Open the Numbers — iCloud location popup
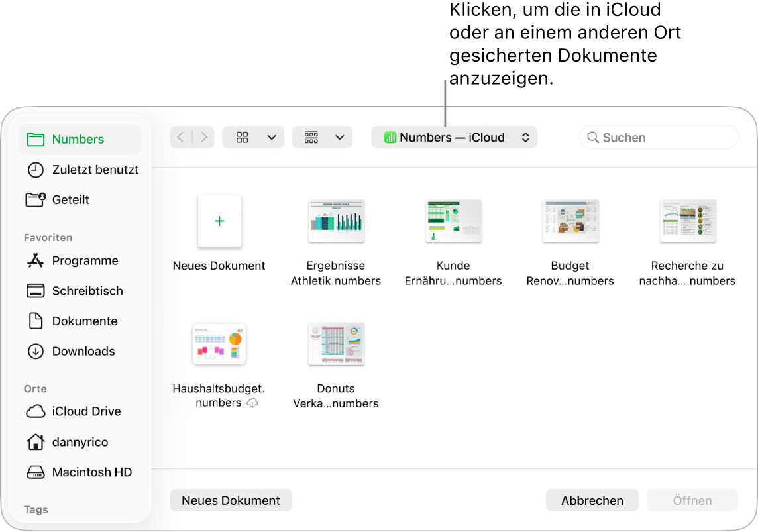Image resolution: width=758 pixels, height=532 pixels. [454, 138]
